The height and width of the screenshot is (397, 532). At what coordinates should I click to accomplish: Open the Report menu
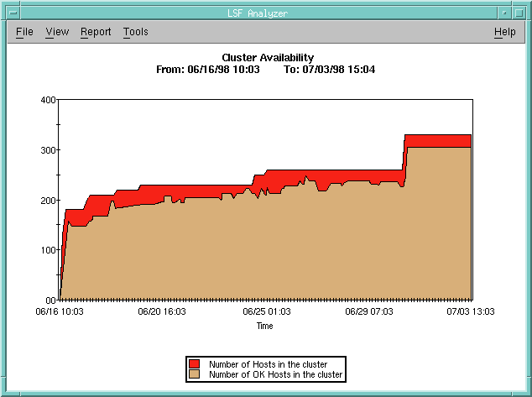[x=96, y=32]
